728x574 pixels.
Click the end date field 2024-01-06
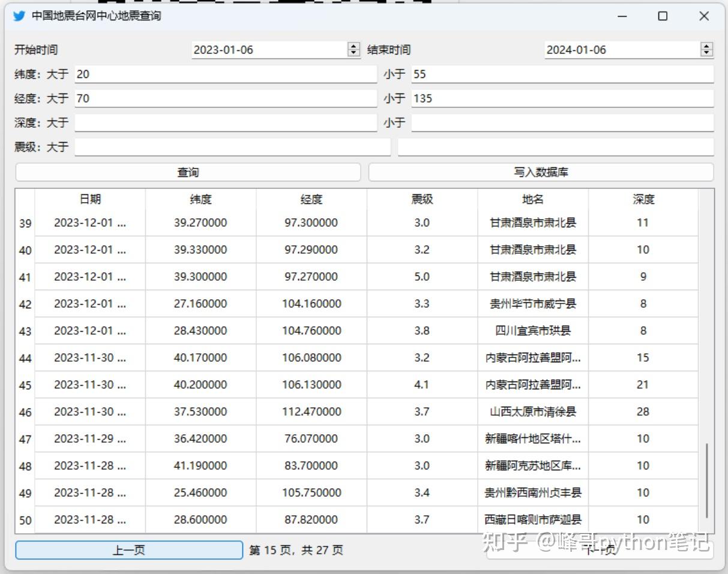point(623,50)
